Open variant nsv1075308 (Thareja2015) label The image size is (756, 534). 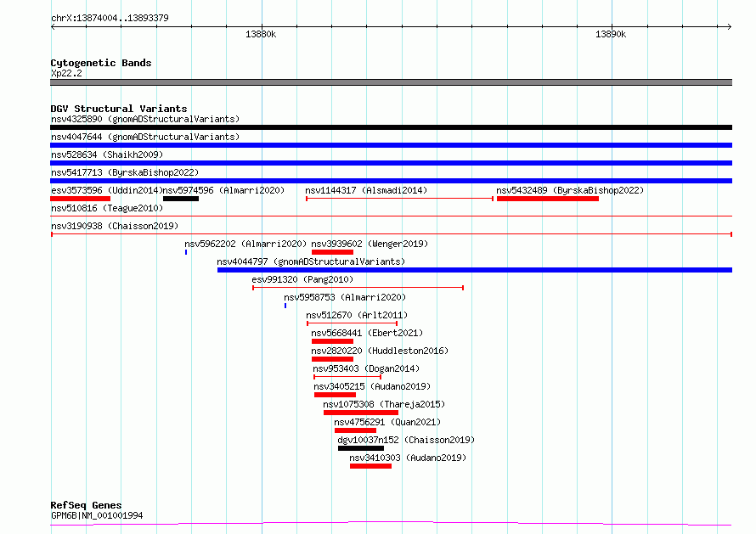coord(384,404)
